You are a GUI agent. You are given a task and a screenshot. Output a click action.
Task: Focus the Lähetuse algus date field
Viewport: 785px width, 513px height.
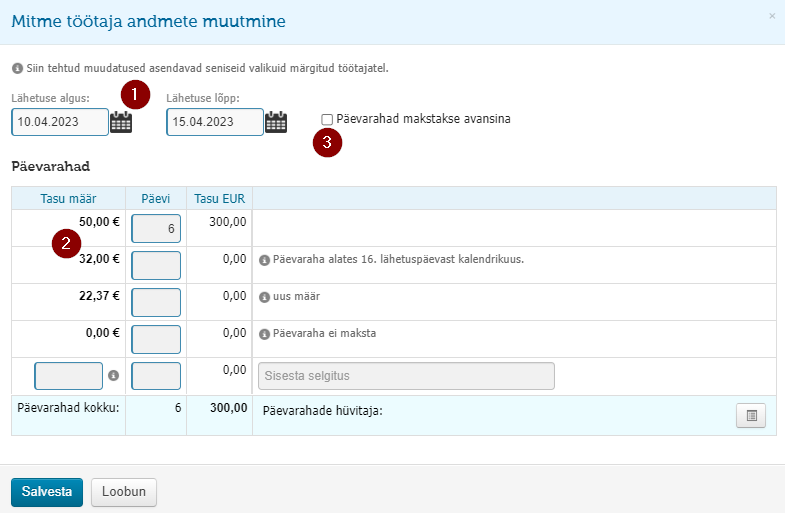coord(60,122)
